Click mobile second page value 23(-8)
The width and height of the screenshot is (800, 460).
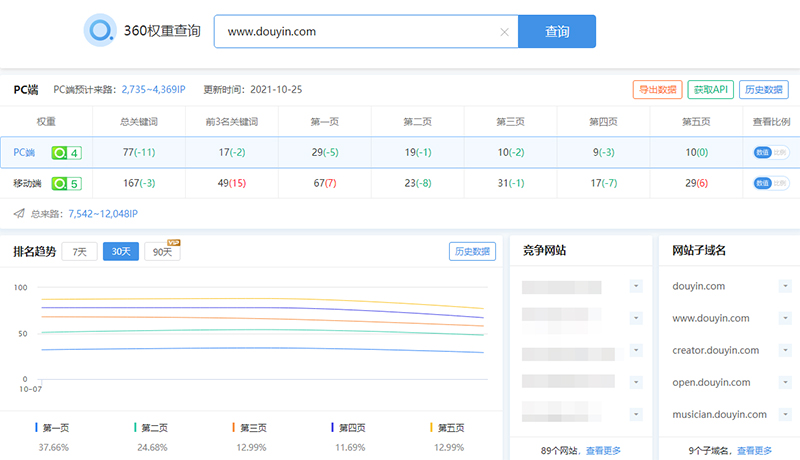(418, 183)
